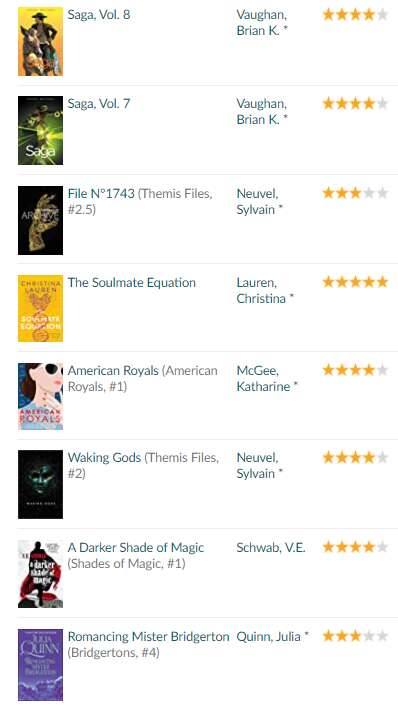The width and height of the screenshot is (398, 708).
Task: Rate Waking Gods one star
Action: coord(328,457)
